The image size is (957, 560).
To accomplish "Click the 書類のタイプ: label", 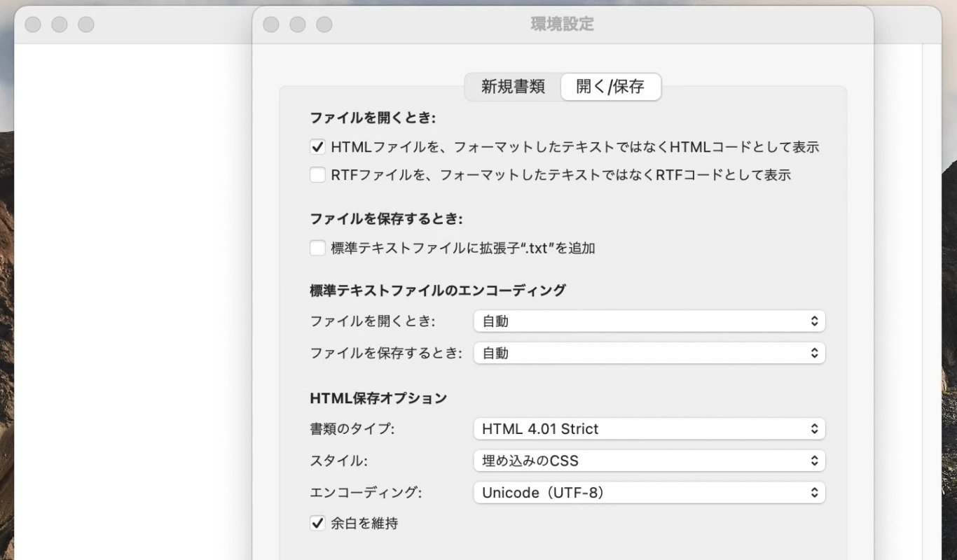I will (352, 429).
